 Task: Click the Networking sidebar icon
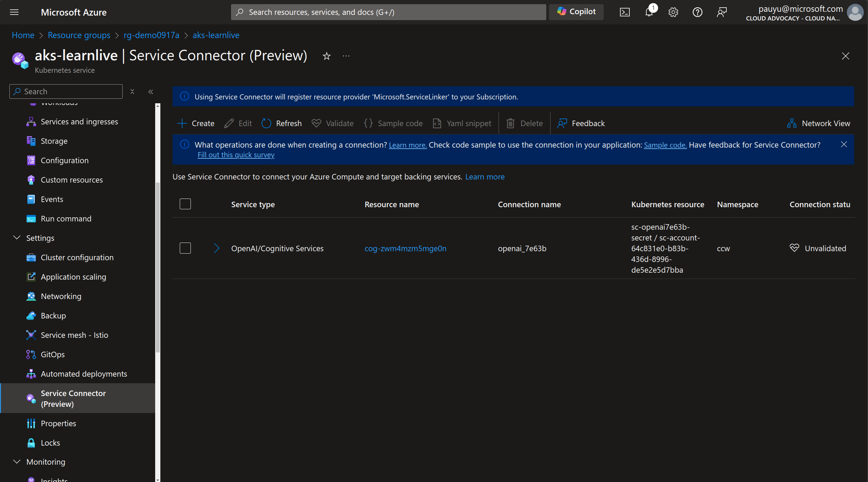[31, 296]
